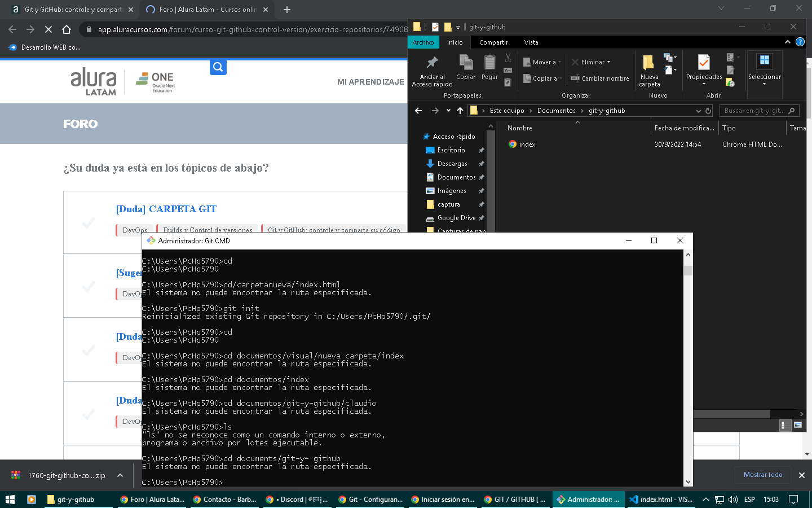
Task: Open Visual Studio Code index.html taskbar item
Action: (661, 500)
